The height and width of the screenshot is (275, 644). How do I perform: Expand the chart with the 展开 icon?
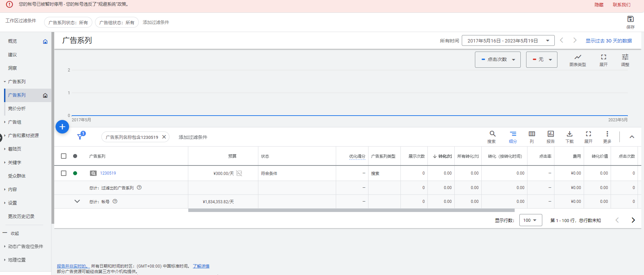tap(603, 57)
